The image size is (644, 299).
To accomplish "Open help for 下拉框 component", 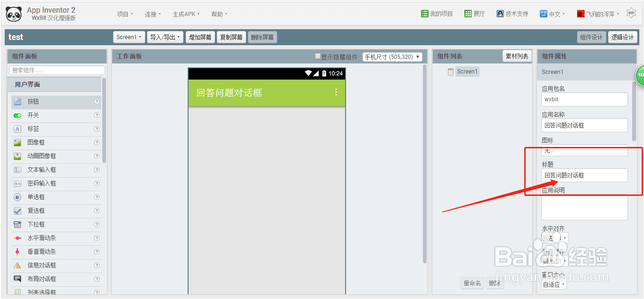I will tap(97, 225).
